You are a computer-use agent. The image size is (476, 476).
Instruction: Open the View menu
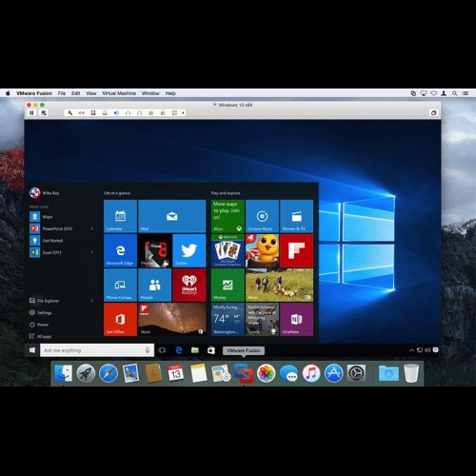91,93
